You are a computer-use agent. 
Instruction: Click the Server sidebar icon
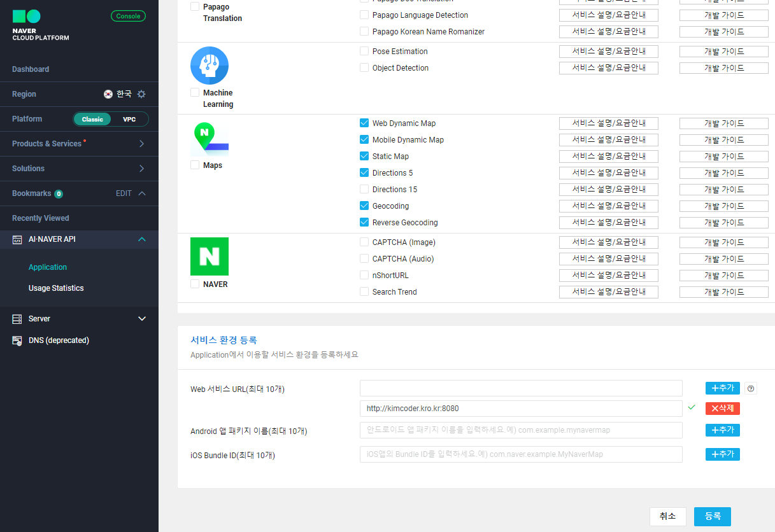[x=17, y=319]
